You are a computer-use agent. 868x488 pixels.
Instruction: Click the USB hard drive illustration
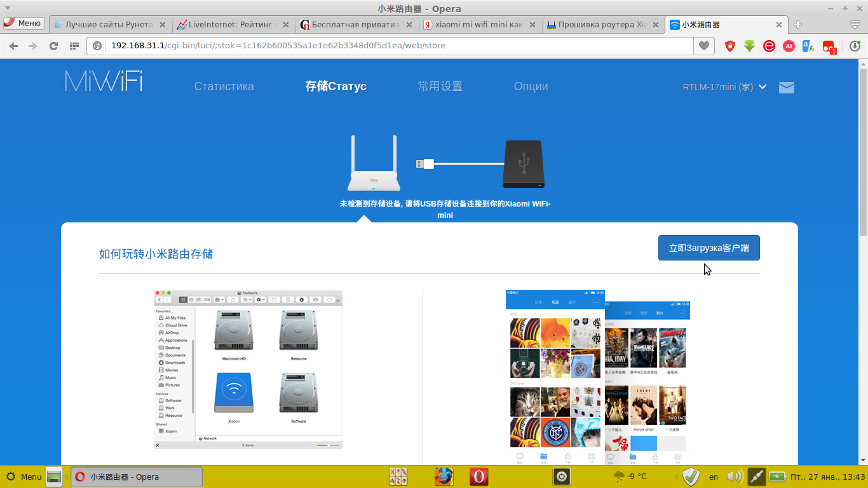[523, 165]
